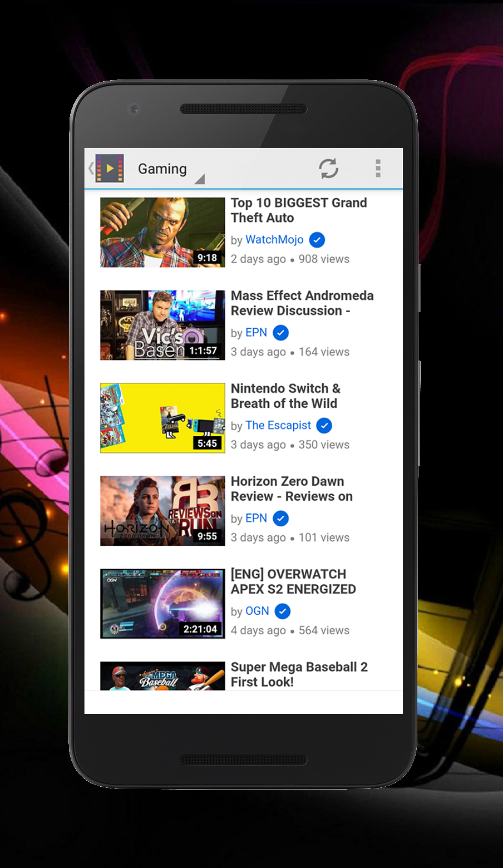
Task: Open the Nintendo Switch video thumbnail
Action: pyautogui.click(x=162, y=418)
